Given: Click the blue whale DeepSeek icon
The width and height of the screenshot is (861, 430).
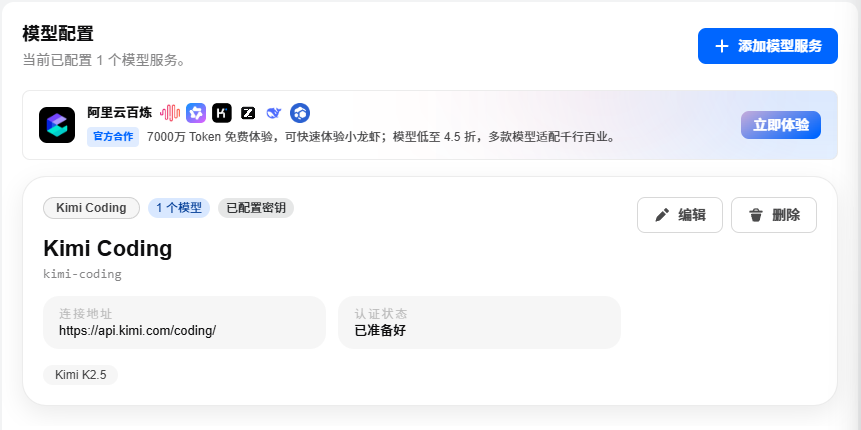Looking at the screenshot, I should point(274,113).
